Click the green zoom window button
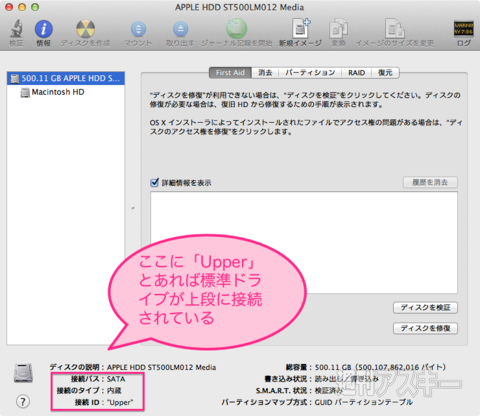The image size is (480, 416). coord(35,7)
